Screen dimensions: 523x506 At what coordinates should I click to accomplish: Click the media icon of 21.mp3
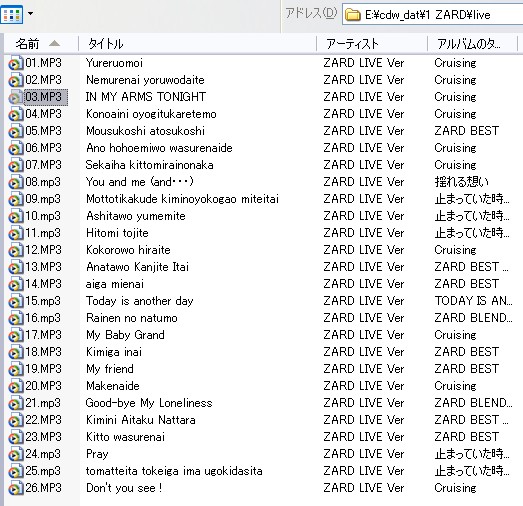[x=15, y=404]
